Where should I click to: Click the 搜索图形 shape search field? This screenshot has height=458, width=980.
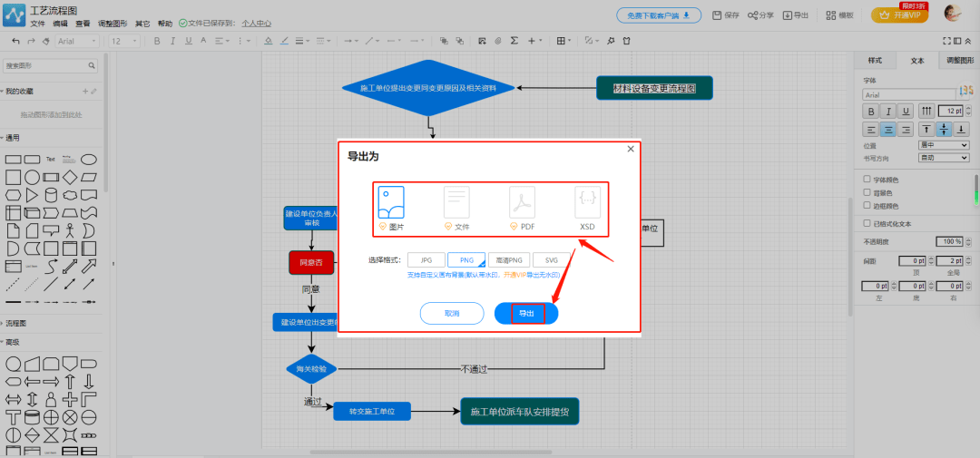[x=45, y=66]
